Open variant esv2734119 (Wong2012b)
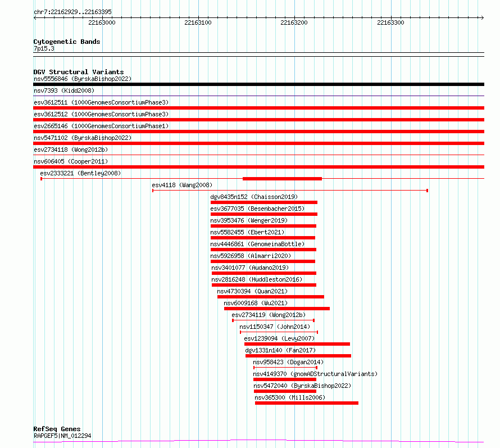500x448 pixels. tap(269, 315)
